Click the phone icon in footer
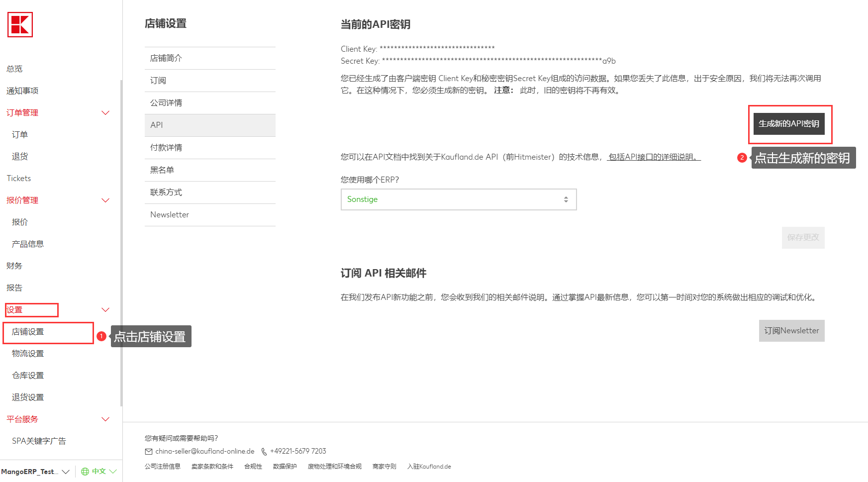This screenshot has width=868, height=482. [x=264, y=452]
